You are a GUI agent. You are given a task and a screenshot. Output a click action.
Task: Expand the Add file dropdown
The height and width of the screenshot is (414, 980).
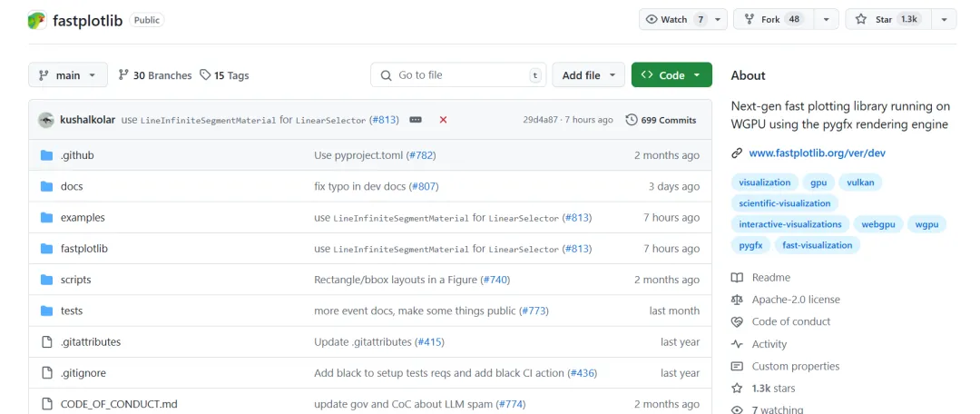[588, 75]
